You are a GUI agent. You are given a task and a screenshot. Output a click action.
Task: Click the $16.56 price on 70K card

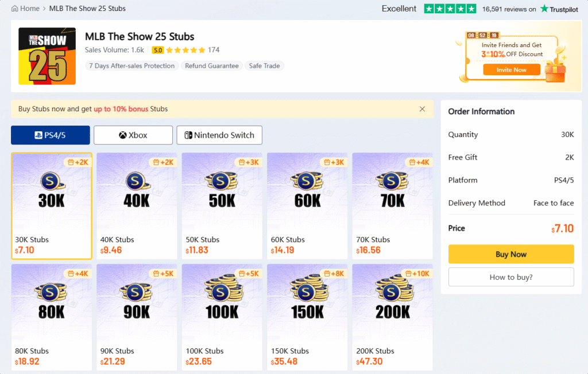pyautogui.click(x=368, y=250)
